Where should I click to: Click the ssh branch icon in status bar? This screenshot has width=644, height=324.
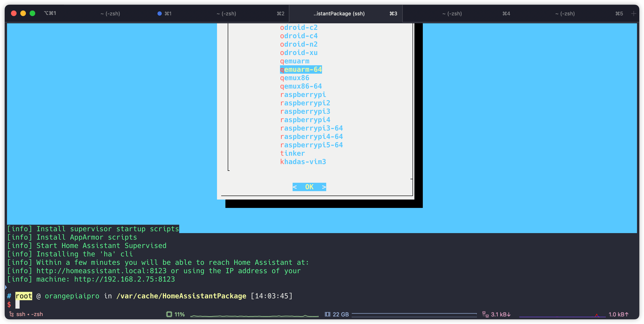point(11,314)
